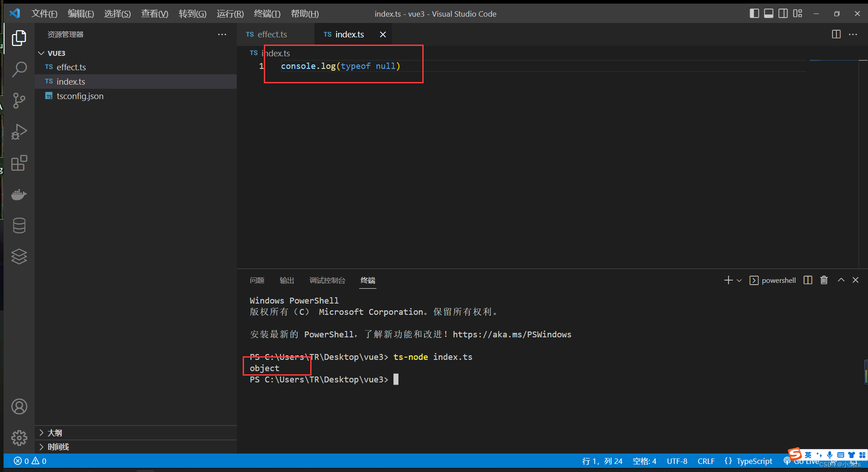Open the Run and Debug view
The image size is (868, 472).
pos(19,132)
